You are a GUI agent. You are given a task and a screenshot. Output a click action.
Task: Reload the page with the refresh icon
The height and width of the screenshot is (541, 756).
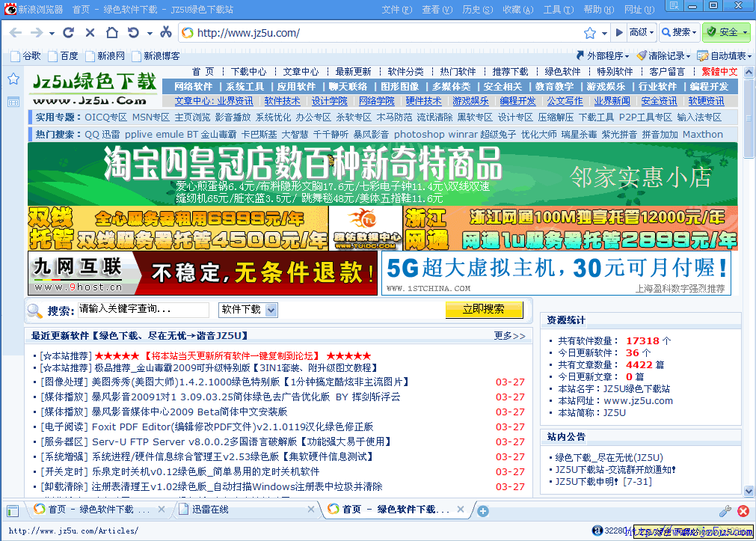point(69,32)
